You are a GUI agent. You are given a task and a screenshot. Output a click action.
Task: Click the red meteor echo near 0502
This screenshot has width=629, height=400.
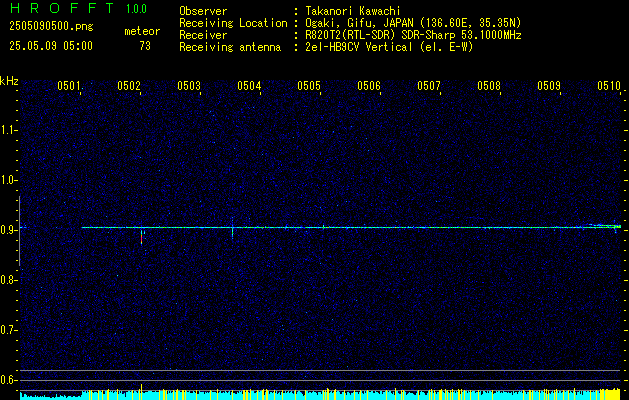tap(141, 238)
